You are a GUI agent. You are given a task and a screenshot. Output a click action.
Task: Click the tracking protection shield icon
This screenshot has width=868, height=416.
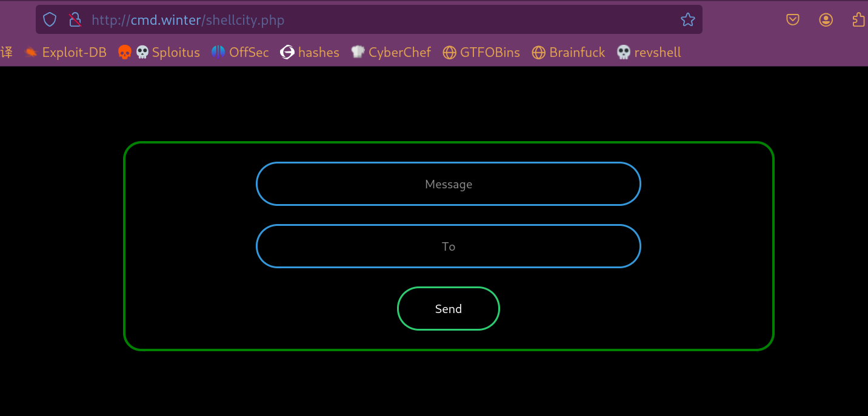50,20
